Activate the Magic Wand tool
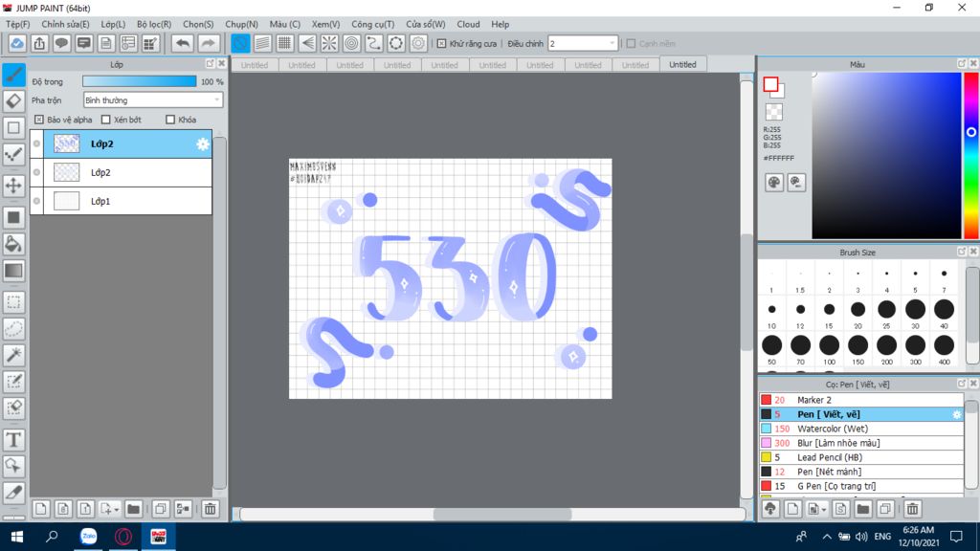The image size is (980, 551). click(13, 355)
